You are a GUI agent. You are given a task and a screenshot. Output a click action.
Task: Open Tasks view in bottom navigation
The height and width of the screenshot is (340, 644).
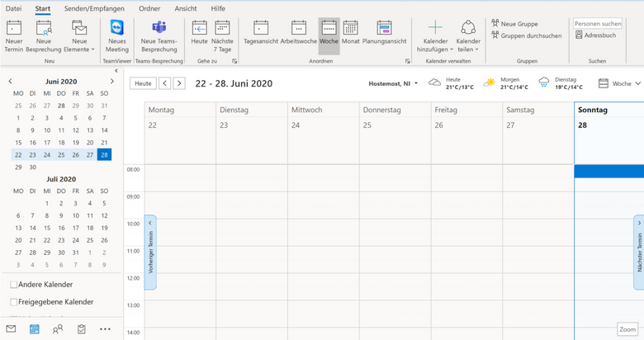click(x=81, y=328)
